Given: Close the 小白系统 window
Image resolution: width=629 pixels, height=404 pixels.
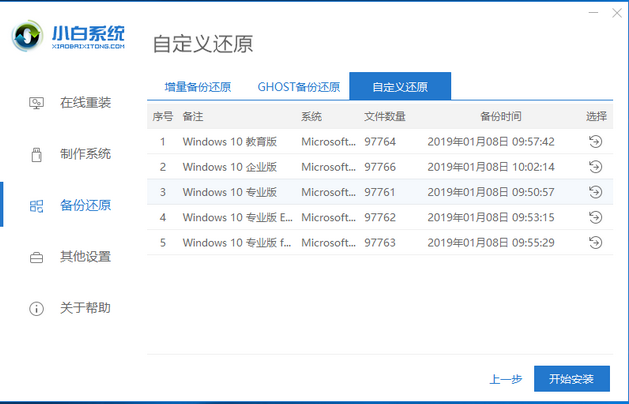Looking at the screenshot, I should [617, 13].
